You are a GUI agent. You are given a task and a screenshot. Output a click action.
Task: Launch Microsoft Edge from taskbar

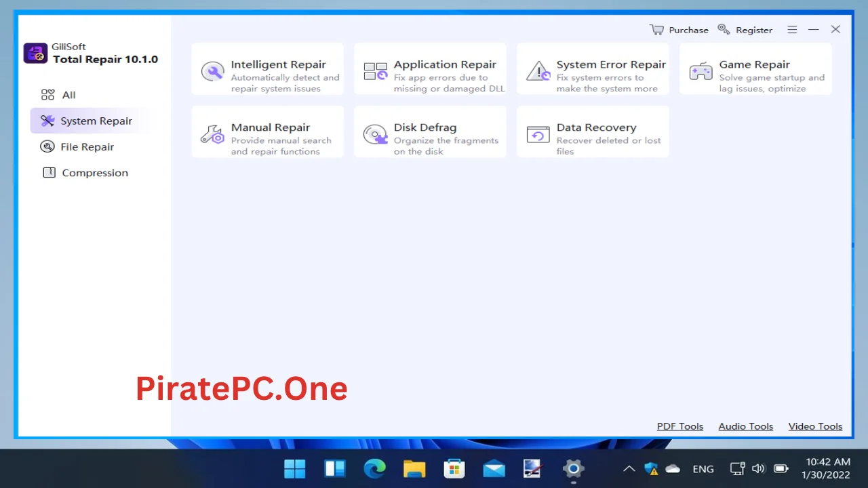click(x=374, y=468)
